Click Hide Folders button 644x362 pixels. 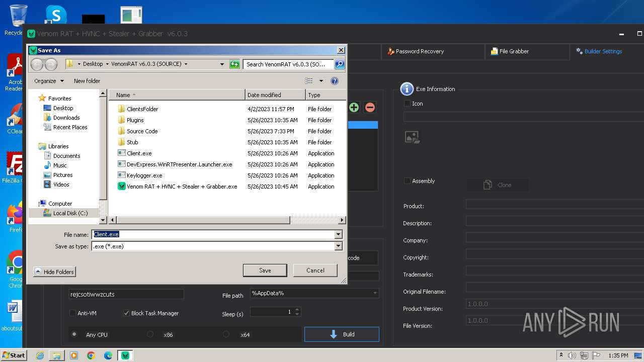[x=54, y=272]
